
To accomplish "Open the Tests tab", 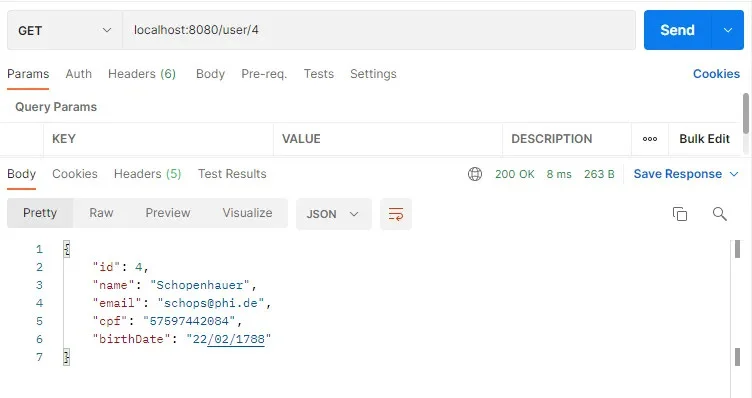I will [318, 74].
